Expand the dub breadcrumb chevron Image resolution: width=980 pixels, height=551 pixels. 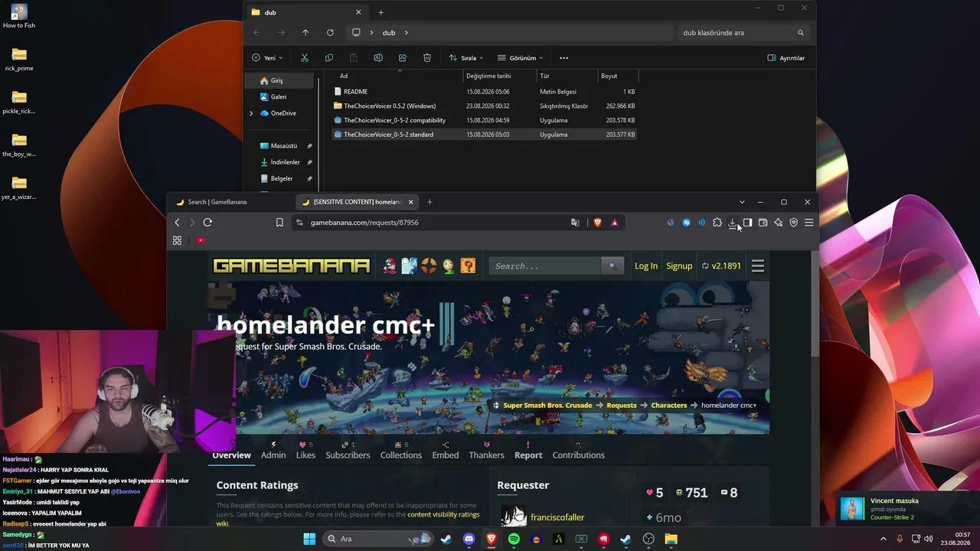pyautogui.click(x=407, y=33)
